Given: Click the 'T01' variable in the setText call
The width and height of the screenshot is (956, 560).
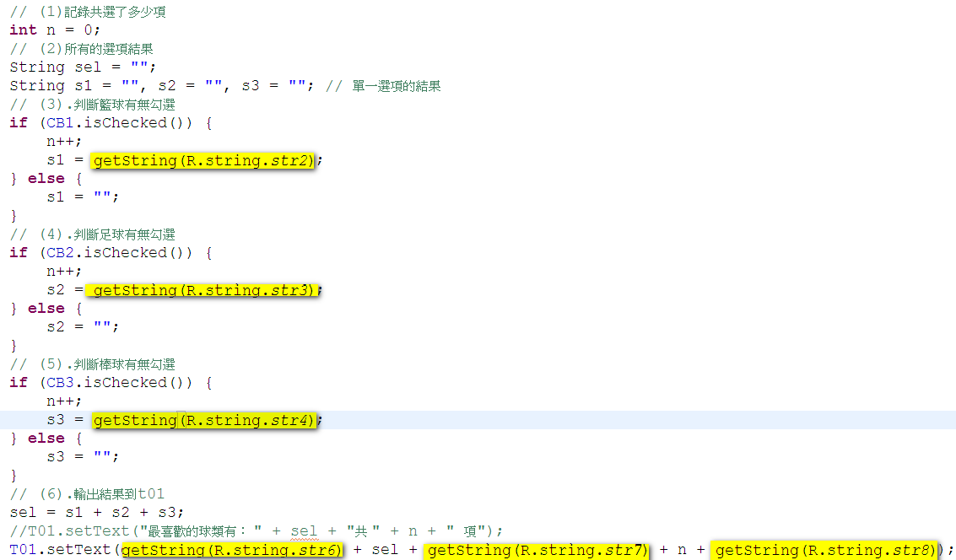Looking at the screenshot, I should pos(23,550).
